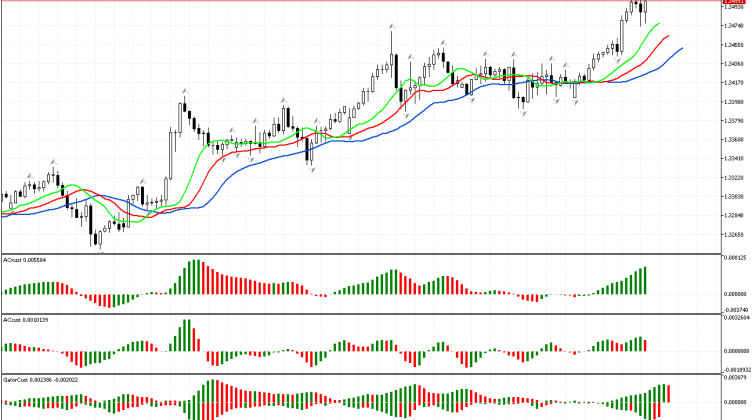This screenshot has width=752, height=420.
Task: Click the AOcust indicator label
Action: [24, 259]
